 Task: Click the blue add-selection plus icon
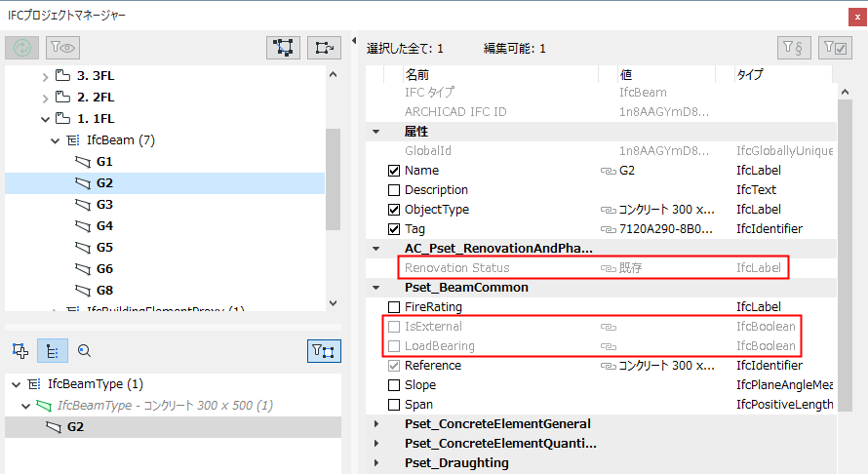point(20,351)
